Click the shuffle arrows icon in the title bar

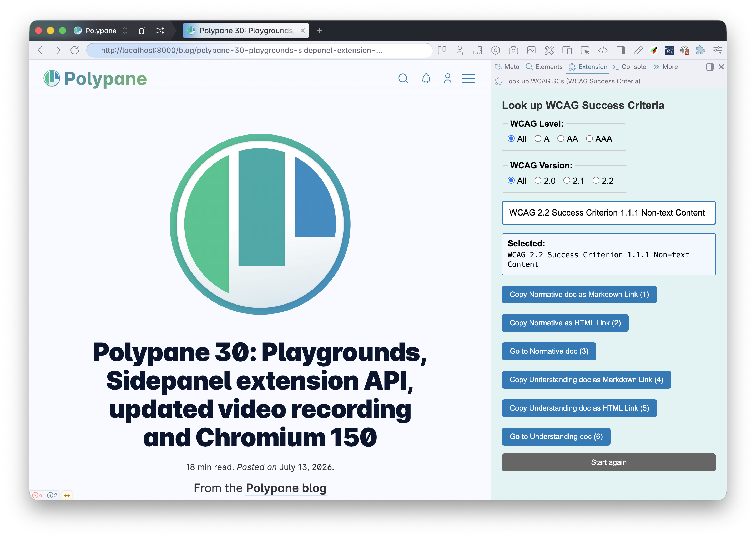pyautogui.click(x=160, y=31)
